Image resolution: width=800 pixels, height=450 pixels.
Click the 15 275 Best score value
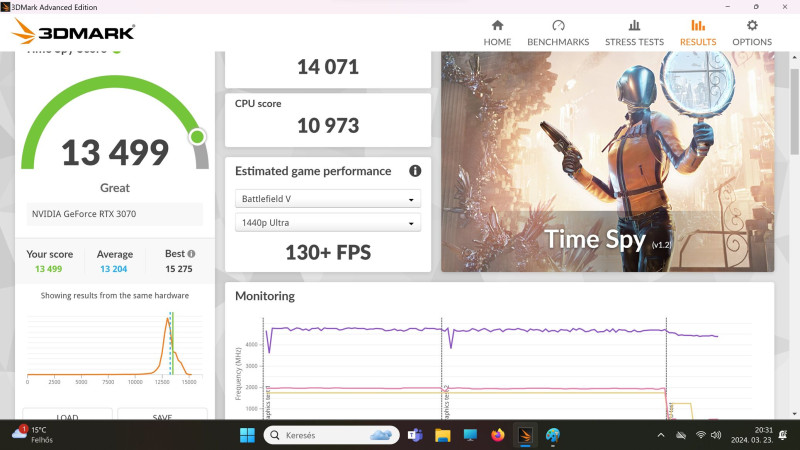pyautogui.click(x=179, y=269)
